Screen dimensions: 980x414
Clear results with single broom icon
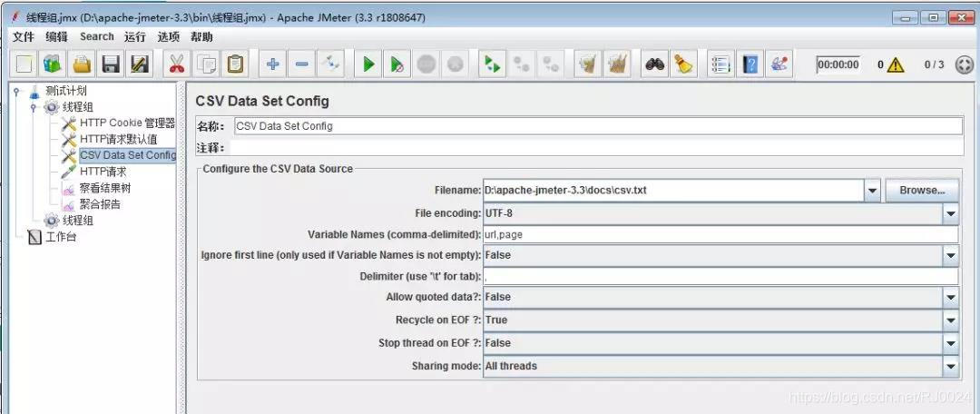[x=587, y=64]
